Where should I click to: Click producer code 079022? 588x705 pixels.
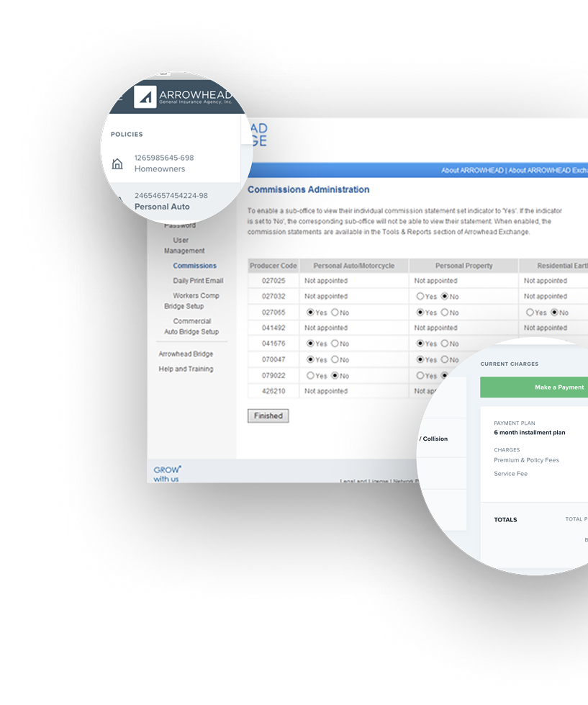pyautogui.click(x=273, y=375)
